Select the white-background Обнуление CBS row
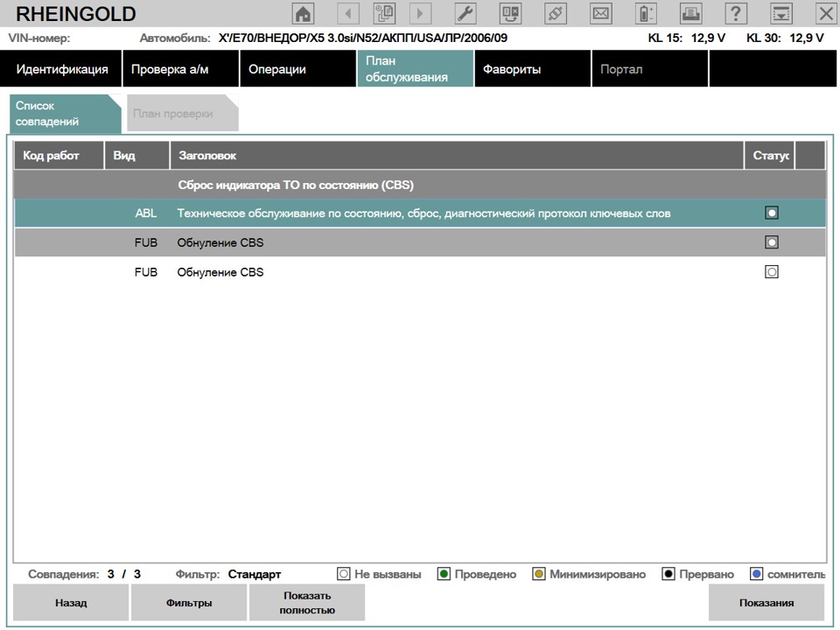This screenshot has height=630, width=840. click(x=420, y=272)
